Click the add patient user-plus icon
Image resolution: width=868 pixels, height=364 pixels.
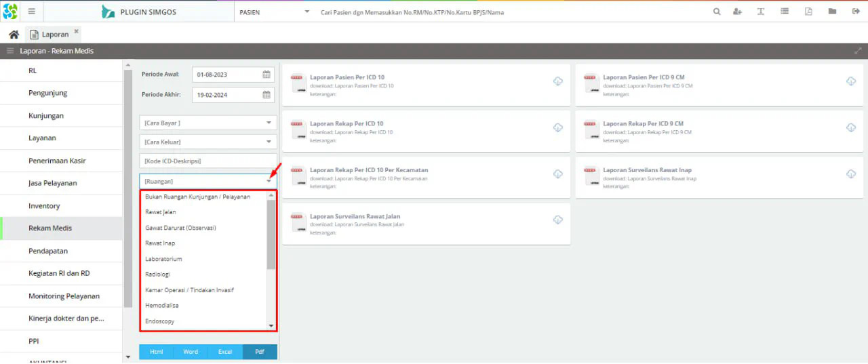point(738,12)
